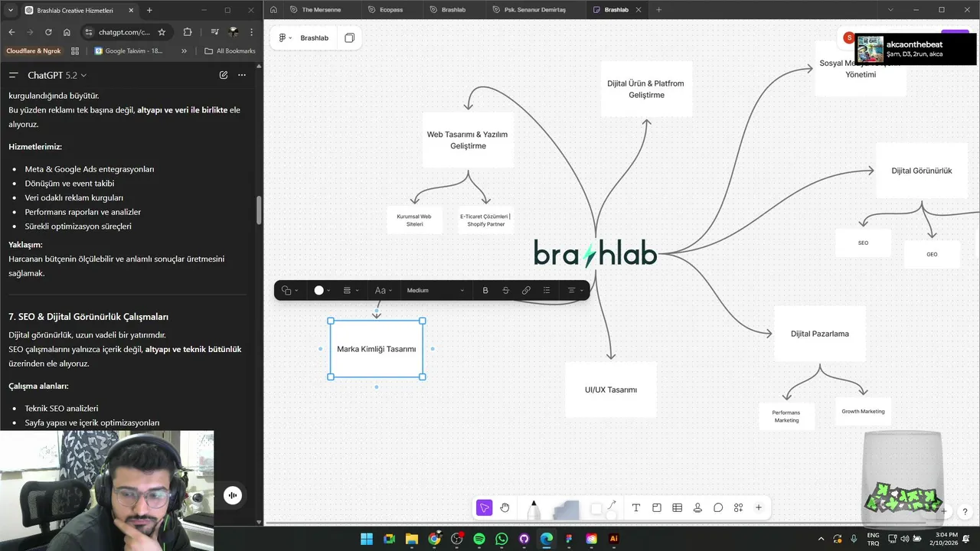Image resolution: width=980 pixels, height=551 pixels.
Task: Toggle bold on selected shape text
Action: tap(485, 290)
